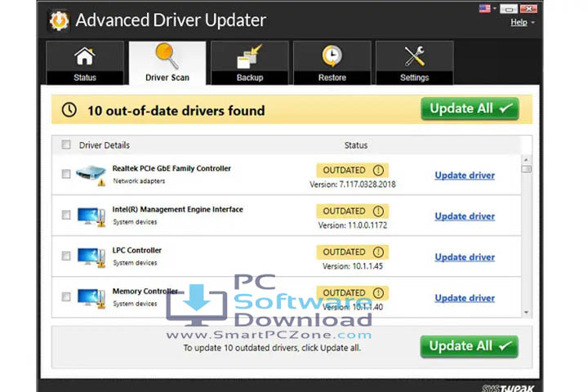Screen dimensions: 588x392
Task: Update driver for Intel Management Engine Interface
Action: (465, 216)
